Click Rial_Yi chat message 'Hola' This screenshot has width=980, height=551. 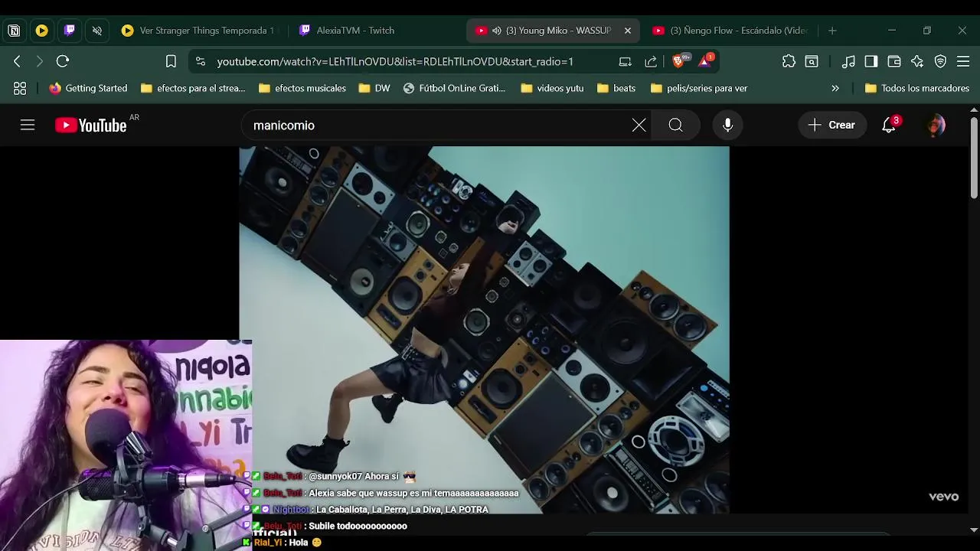305,543
